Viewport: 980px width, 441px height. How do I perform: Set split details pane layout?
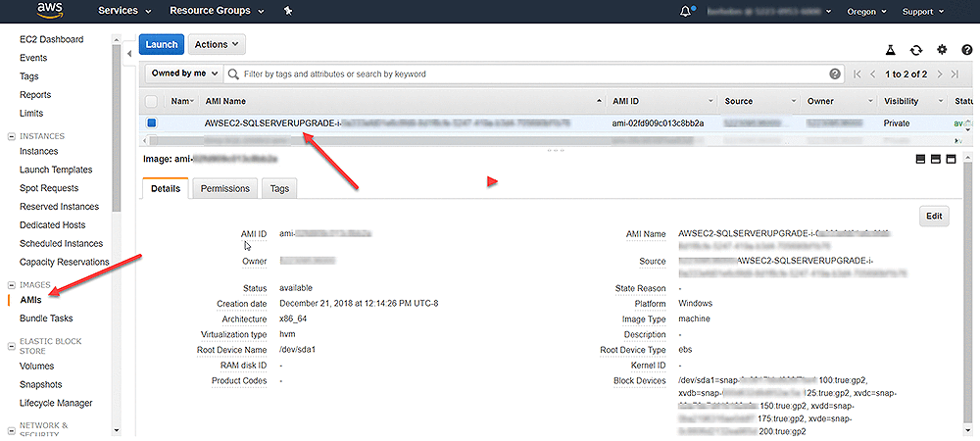coord(936,160)
